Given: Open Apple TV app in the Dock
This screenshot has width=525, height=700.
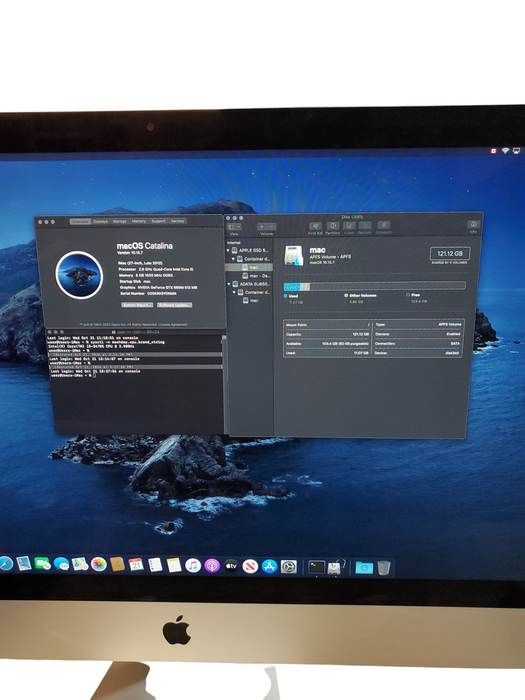Looking at the screenshot, I should click(231, 566).
